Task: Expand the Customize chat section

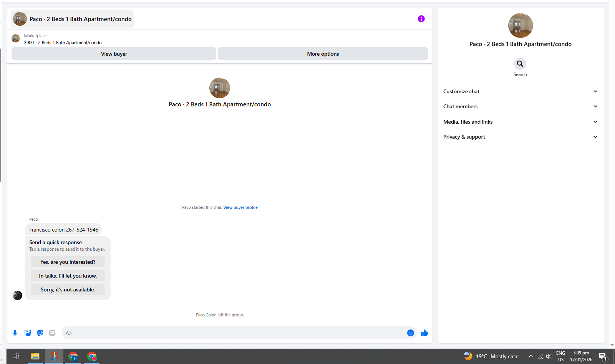Action: point(521,91)
